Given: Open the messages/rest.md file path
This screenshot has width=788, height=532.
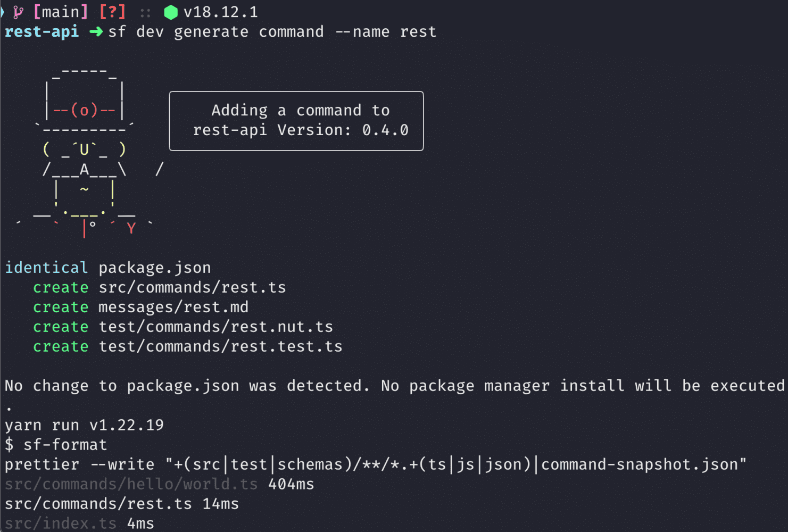Looking at the screenshot, I should pyautogui.click(x=173, y=307).
